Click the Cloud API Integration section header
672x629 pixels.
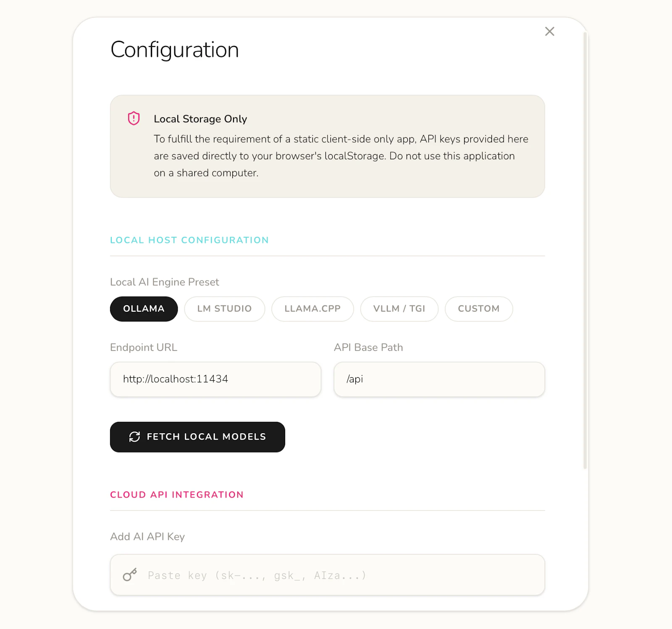tap(177, 495)
